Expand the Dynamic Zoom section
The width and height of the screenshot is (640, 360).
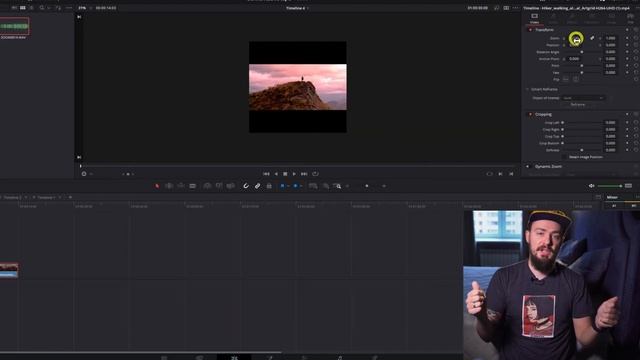[548, 167]
